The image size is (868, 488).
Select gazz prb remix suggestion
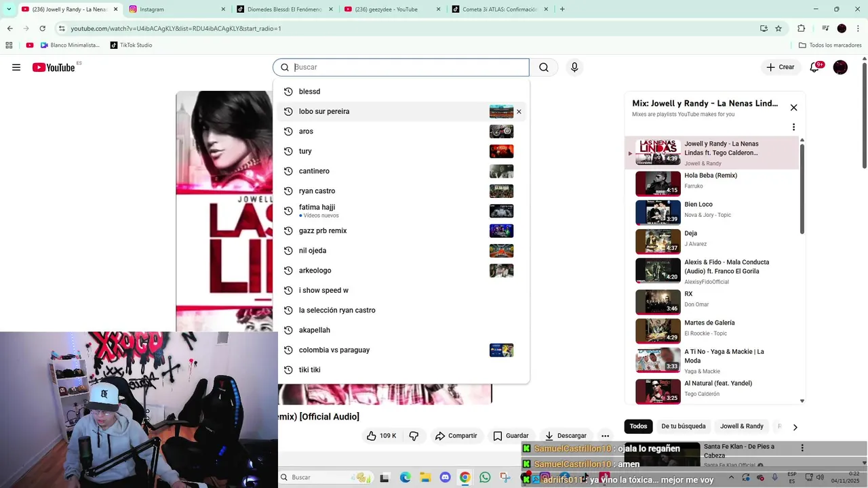point(401,231)
